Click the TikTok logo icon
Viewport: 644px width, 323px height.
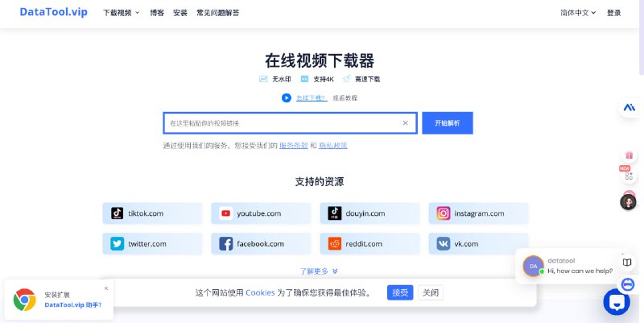(x=118, y=213)
